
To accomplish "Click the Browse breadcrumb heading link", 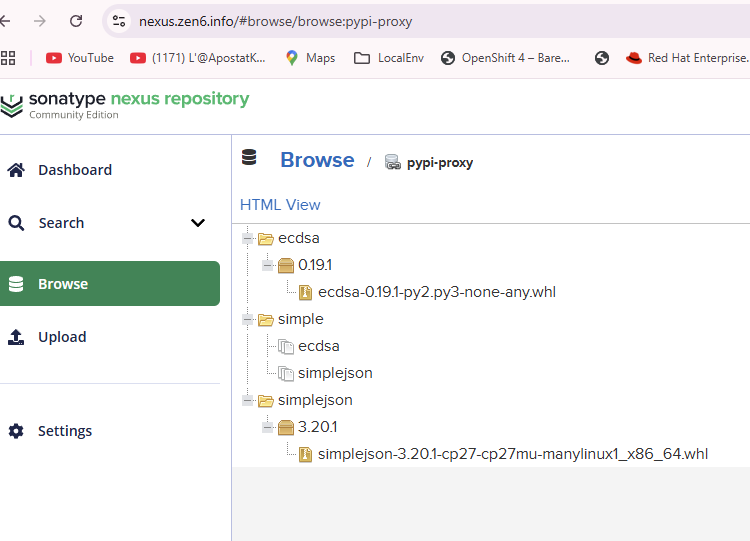I will pos(317,160).
